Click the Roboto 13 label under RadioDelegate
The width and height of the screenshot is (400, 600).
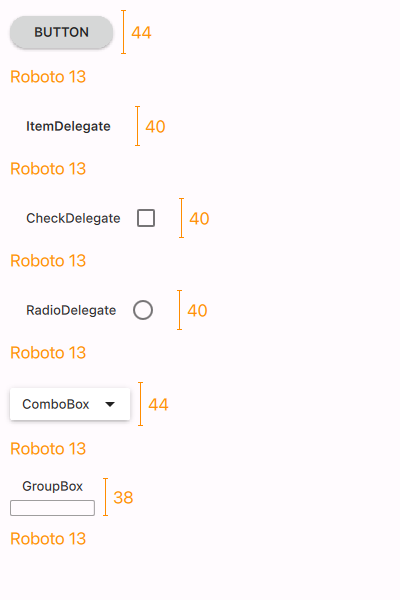point(48,353)
